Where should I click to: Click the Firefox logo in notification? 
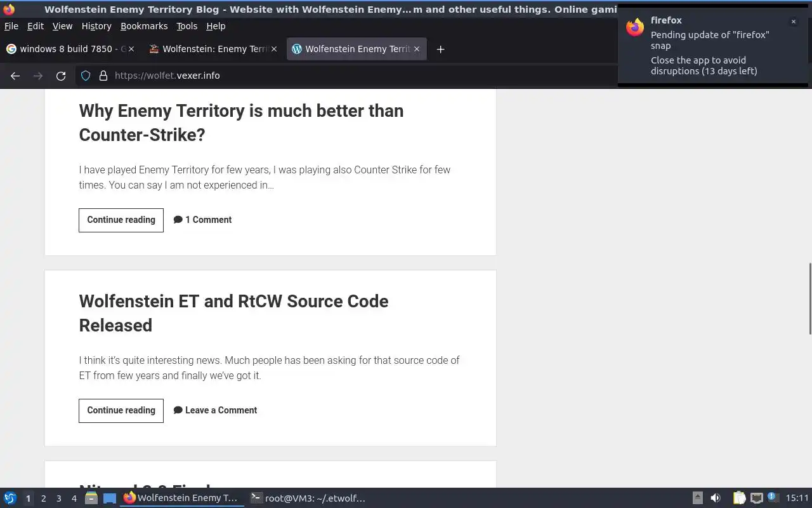[635, 27]
